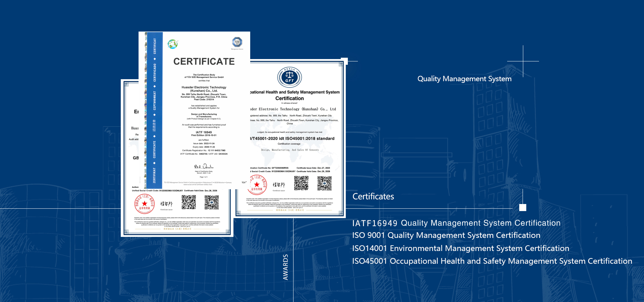Click the green globe logo on the IATF certificate
Image resolution: width=644 pixels, height=302 pixels.
[172, 44]
